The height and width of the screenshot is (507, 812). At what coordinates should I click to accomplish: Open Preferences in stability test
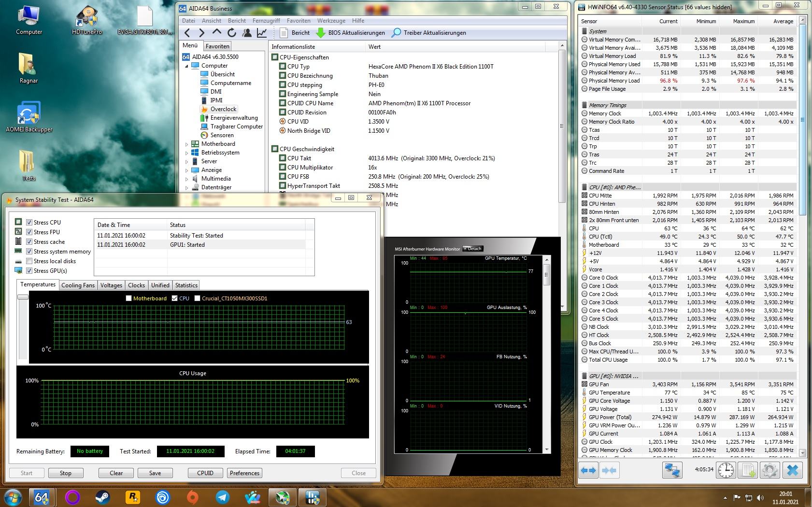click(x=244, y=473)
